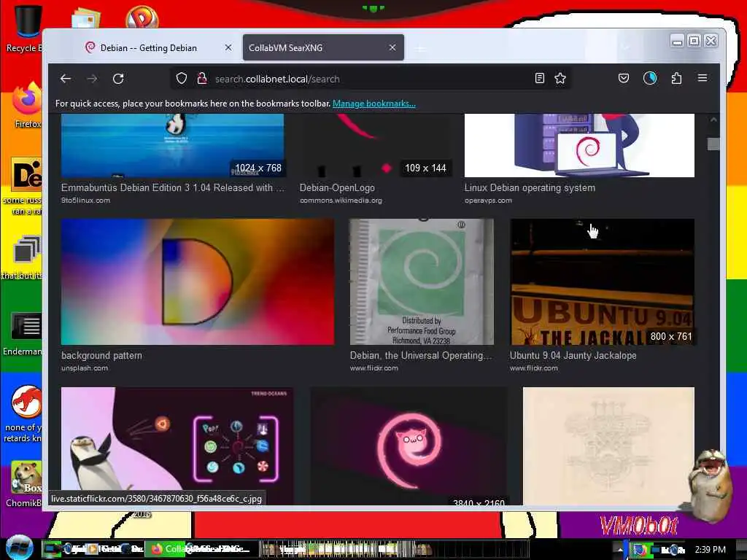Open the Ubuntu 9.04 Jaunty Jackalope image
747x560 pixels.
(x=602, y=282)
